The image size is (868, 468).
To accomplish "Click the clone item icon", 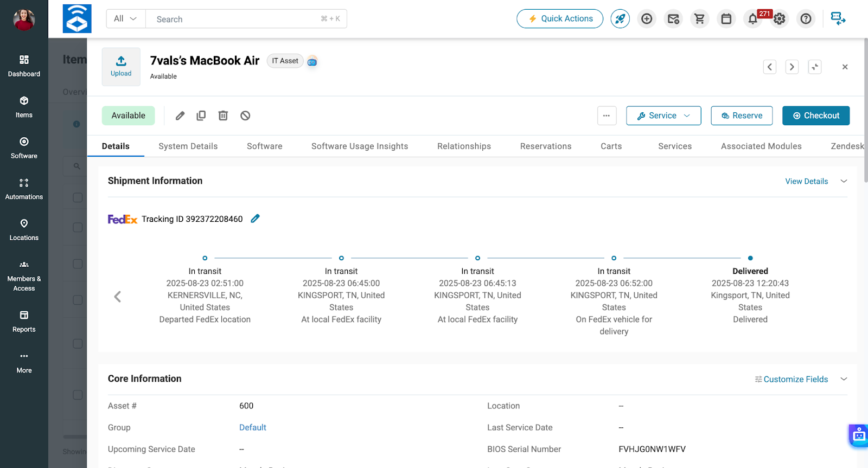I will click(x=201, y=116).
